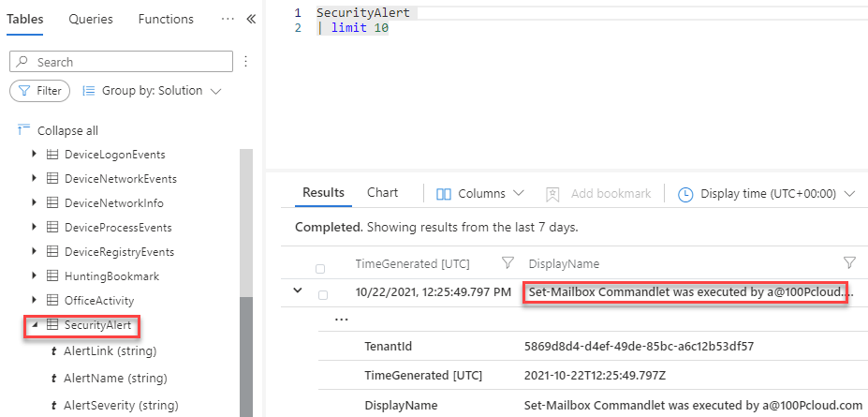Click the filter funnel on TimeGenerated column
The image size is (868, 417).
click(508, 263)
